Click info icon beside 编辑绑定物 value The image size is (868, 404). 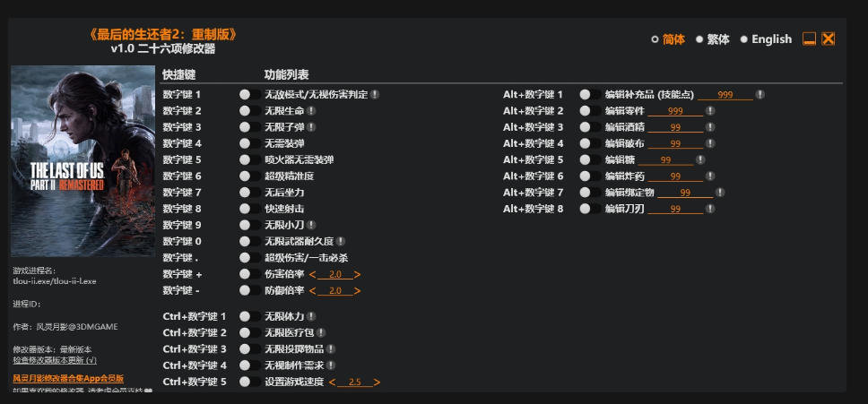tap(720, 193)
